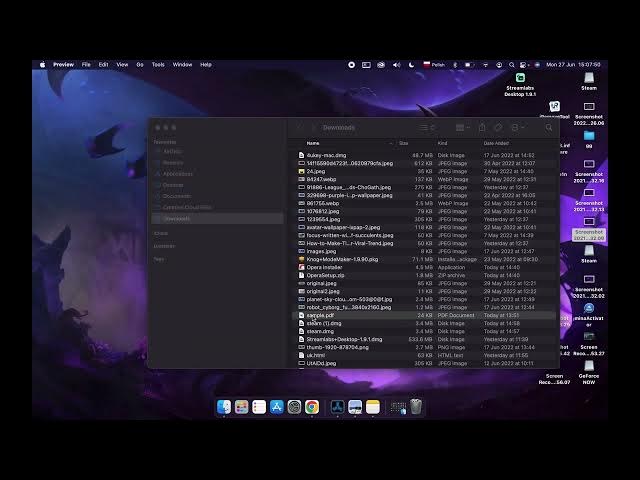Select the file sample.pdf

click(424, 316)
